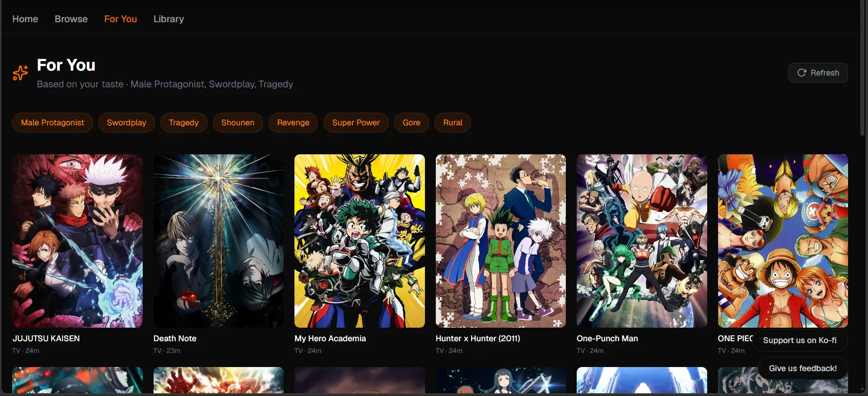868x396 pixels.
Task: Click the page's vertical scrollbar thumb
Action: click(x=863, y=68)
